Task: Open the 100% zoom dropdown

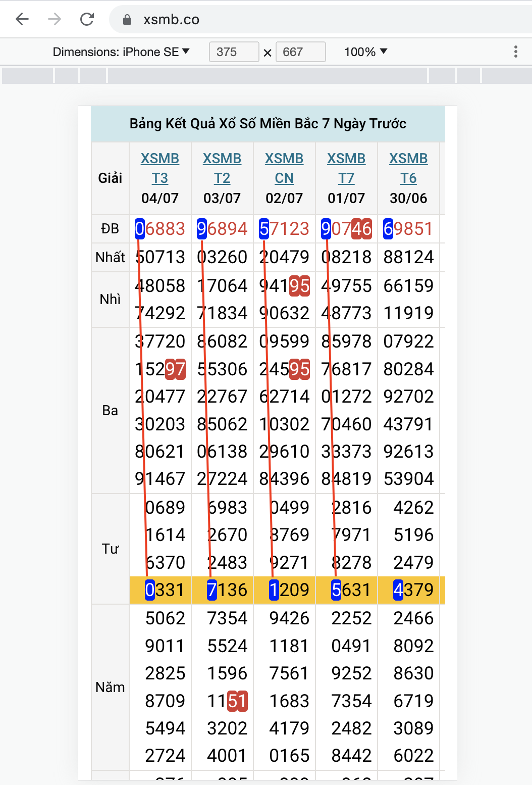Action: click(365, 52)
